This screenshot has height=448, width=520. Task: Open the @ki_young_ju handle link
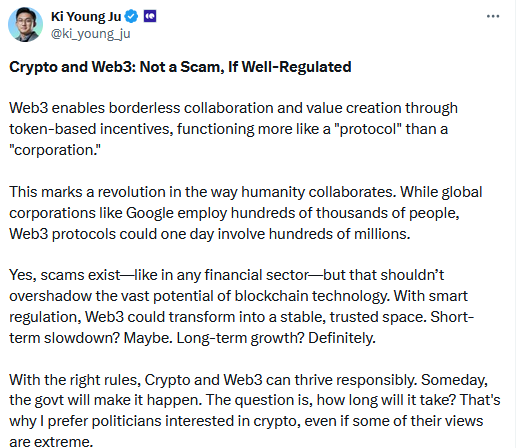90,34
